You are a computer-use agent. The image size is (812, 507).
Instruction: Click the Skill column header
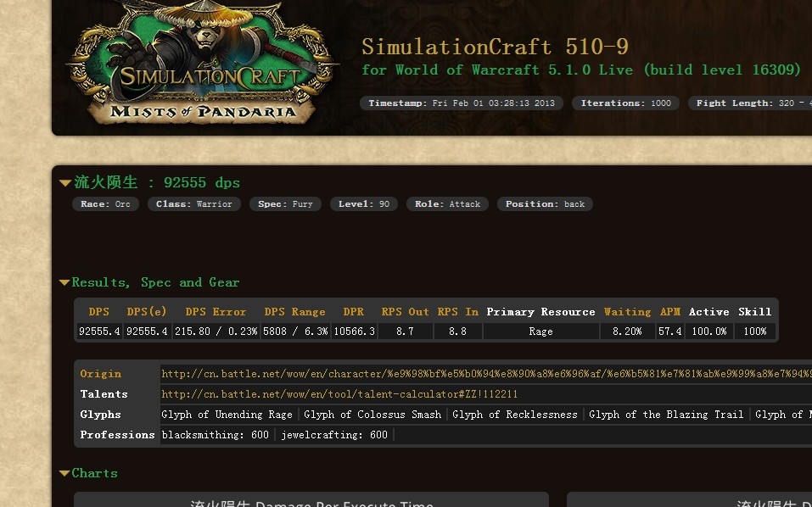point(754,312)
